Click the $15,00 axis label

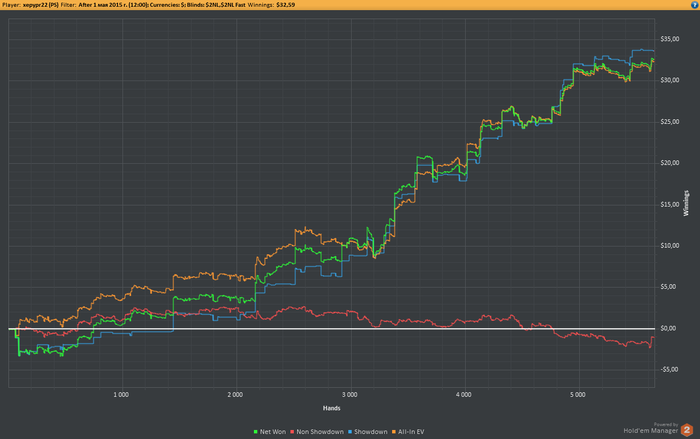pos(670,205)
